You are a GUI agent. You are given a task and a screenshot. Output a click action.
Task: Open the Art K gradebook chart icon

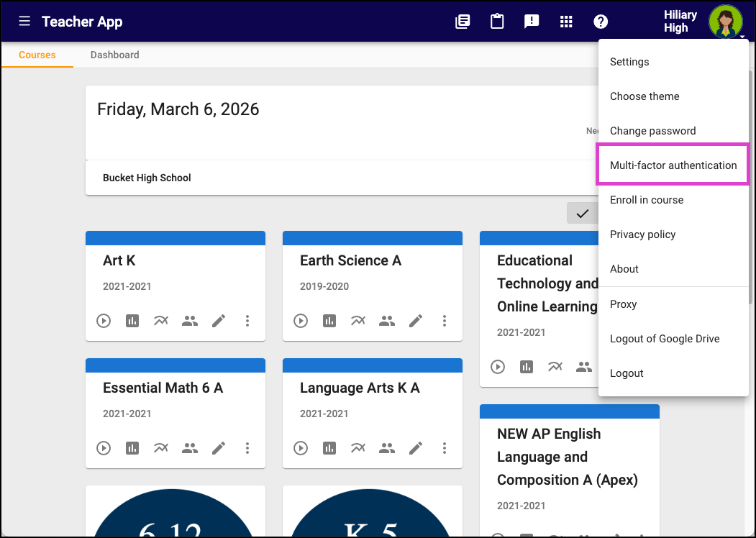click(x=132, y=321)
